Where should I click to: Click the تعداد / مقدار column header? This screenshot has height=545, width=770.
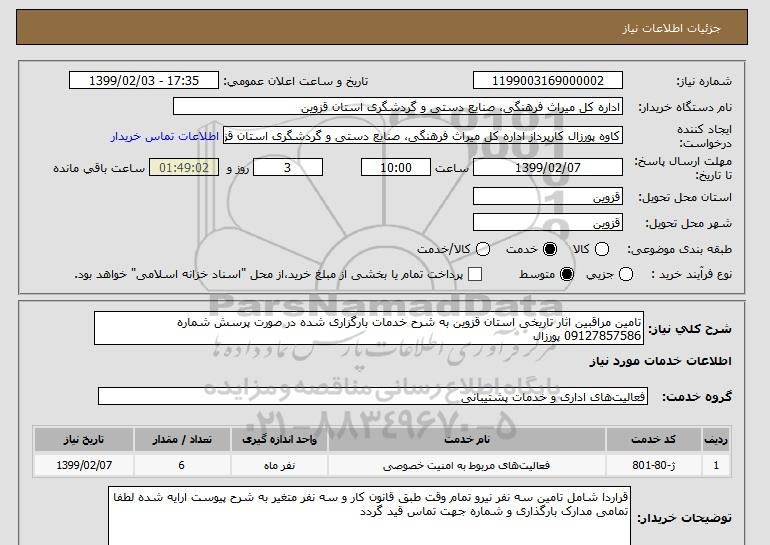[x=182, y=439]
